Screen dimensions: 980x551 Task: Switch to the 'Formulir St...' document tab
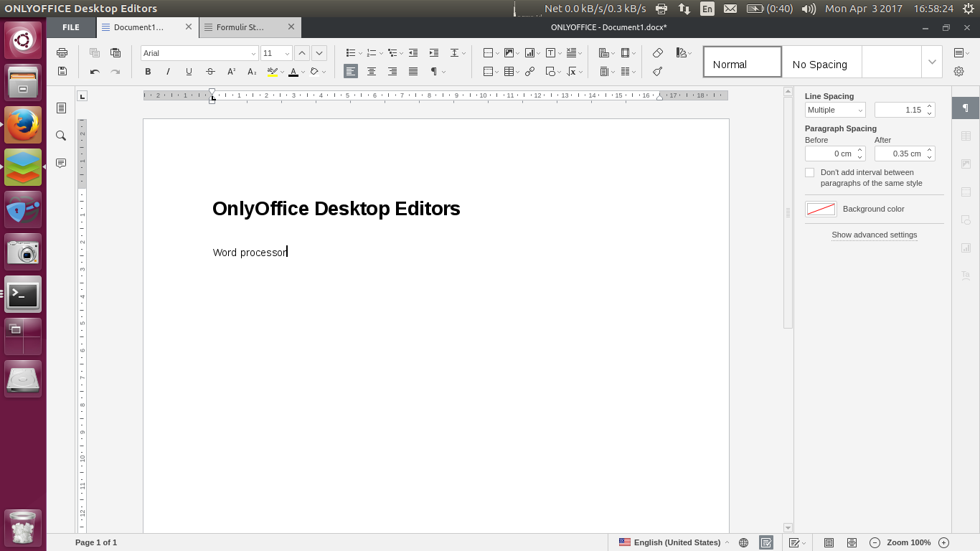click(240, 27)
